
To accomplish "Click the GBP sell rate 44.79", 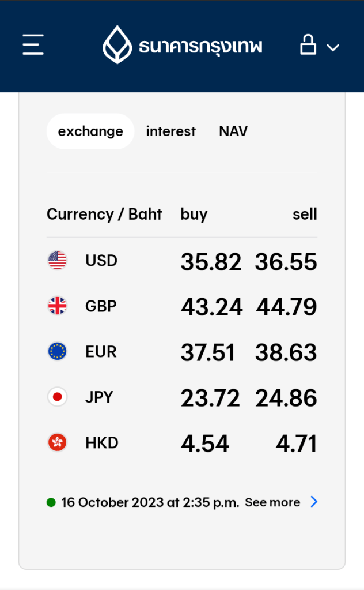I will (286, 307).
